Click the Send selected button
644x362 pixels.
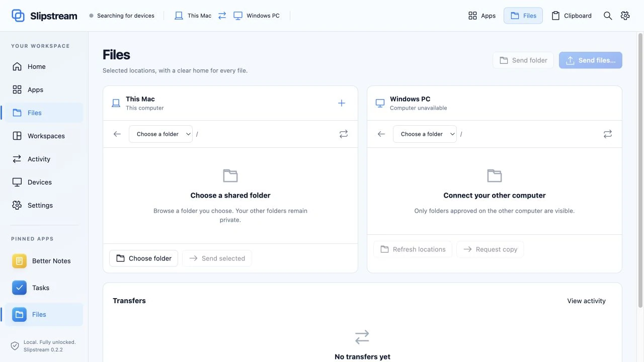(x=217, y=258)
